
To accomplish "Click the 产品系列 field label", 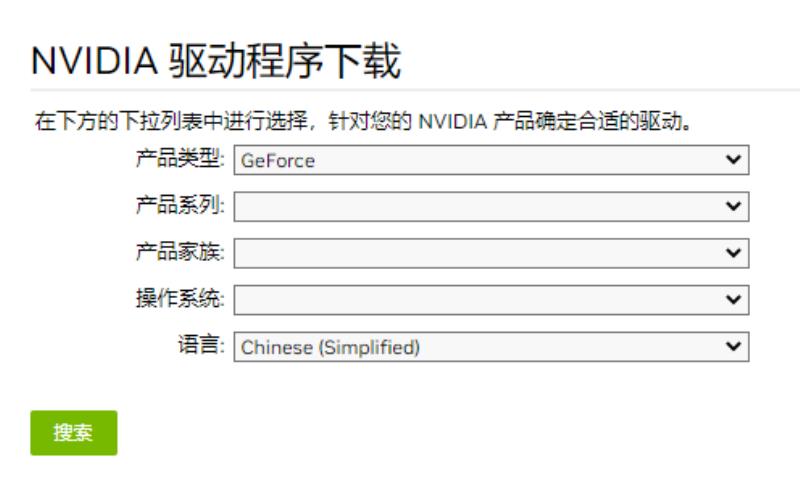I will [x=180, y=205].
